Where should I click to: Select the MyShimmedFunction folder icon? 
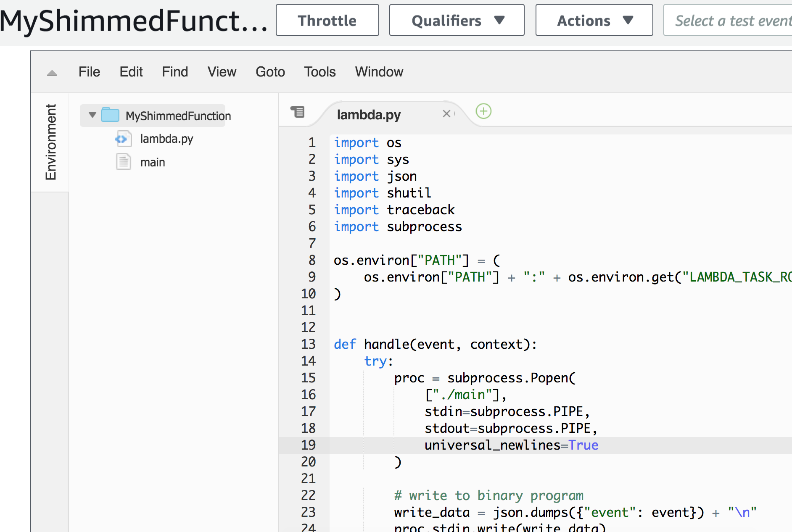coord(110,116)
